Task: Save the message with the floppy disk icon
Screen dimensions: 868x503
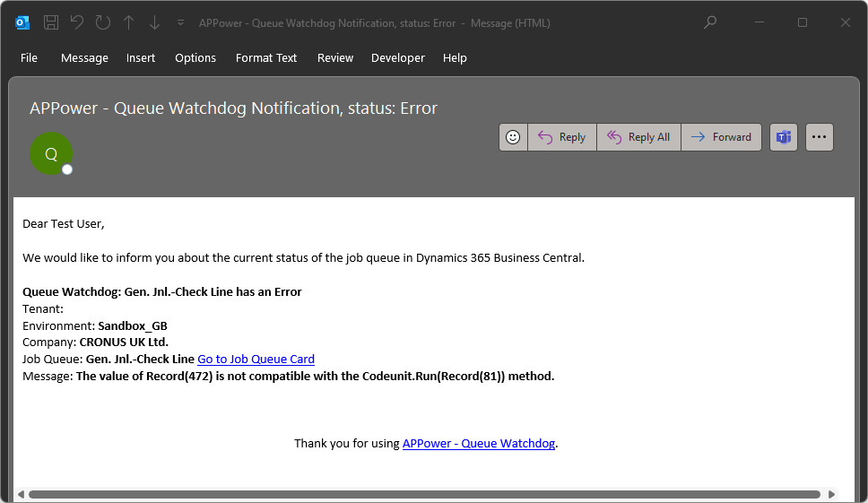Action: 51,22
